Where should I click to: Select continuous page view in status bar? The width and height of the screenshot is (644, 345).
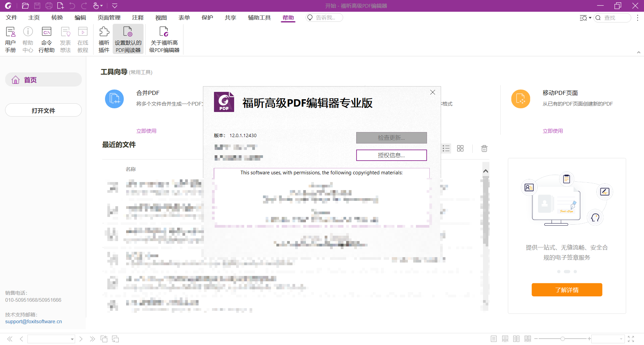(x=505, y=339)
